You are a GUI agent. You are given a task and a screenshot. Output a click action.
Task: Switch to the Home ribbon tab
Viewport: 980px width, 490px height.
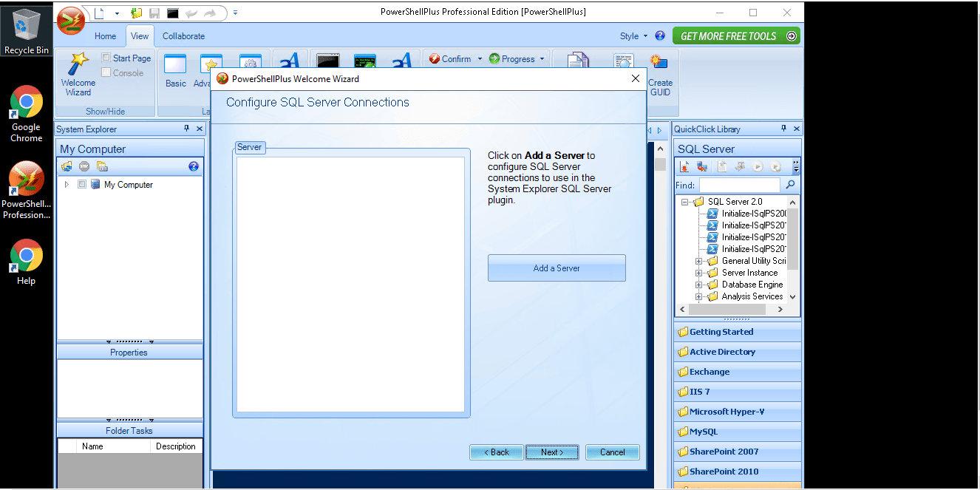tap(105, 36)
